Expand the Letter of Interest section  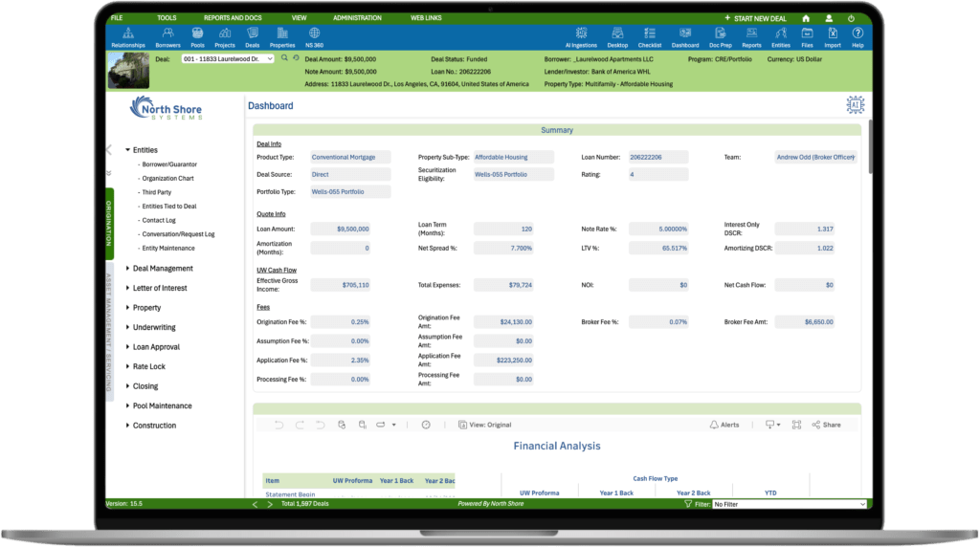click(127, 288)
